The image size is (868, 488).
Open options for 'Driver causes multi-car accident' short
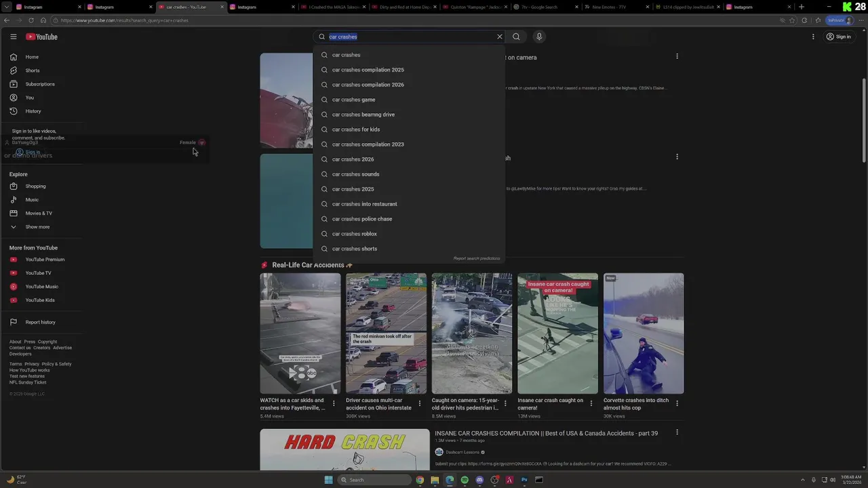pos(419,403)
